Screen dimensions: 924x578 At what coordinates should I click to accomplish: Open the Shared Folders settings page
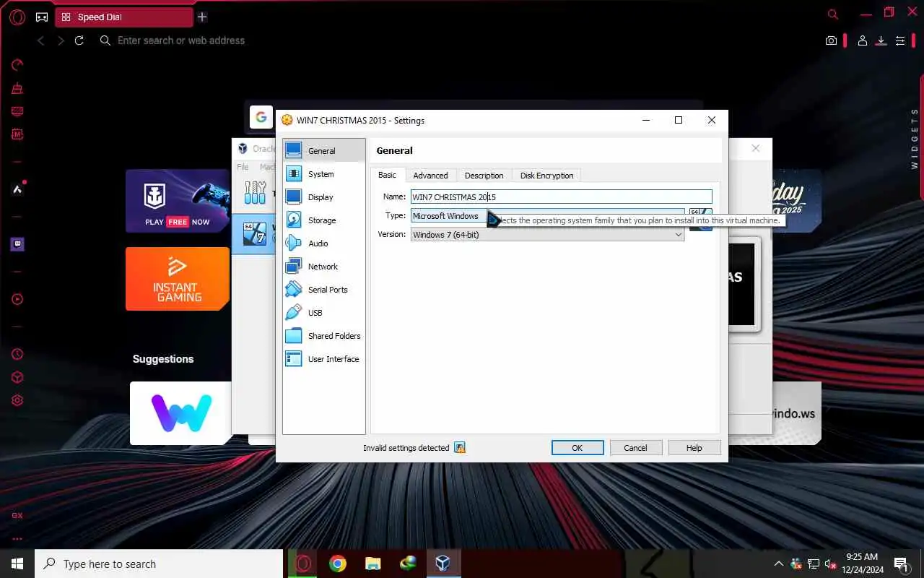(323, 336)
